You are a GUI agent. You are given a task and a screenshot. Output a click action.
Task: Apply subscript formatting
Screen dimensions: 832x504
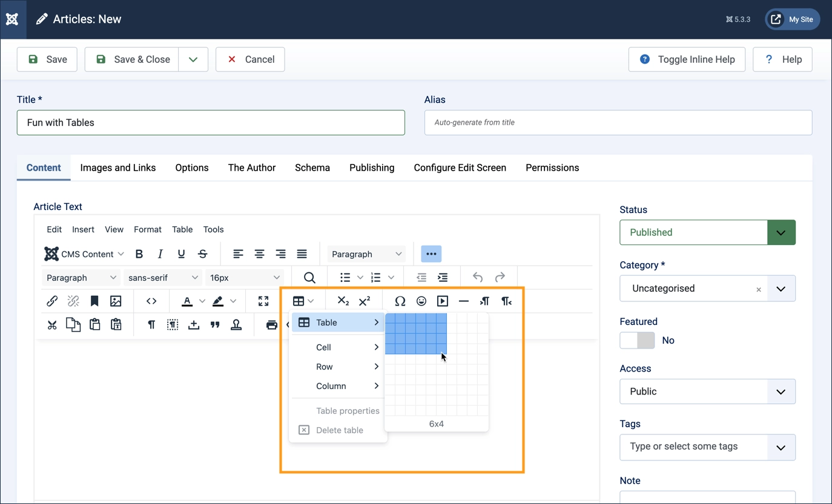pyautogui.click(x=343, y=301)
